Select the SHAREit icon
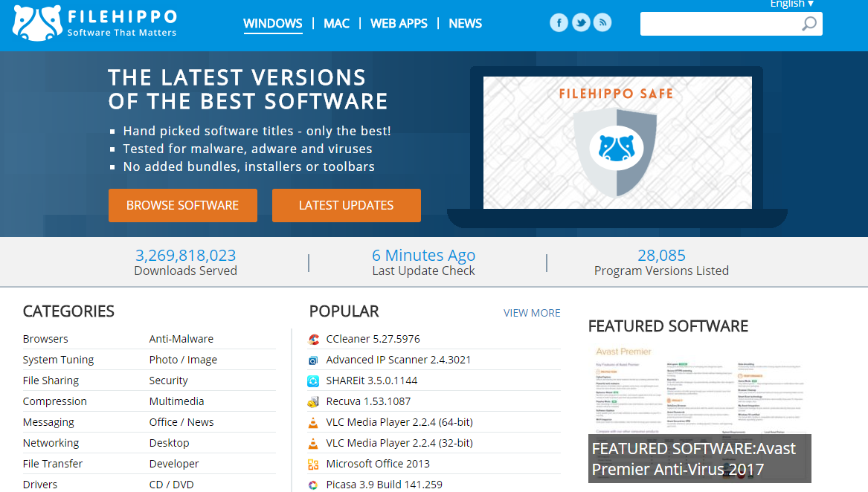This screenshot has width=868, height=492. (x=314, y=381)
